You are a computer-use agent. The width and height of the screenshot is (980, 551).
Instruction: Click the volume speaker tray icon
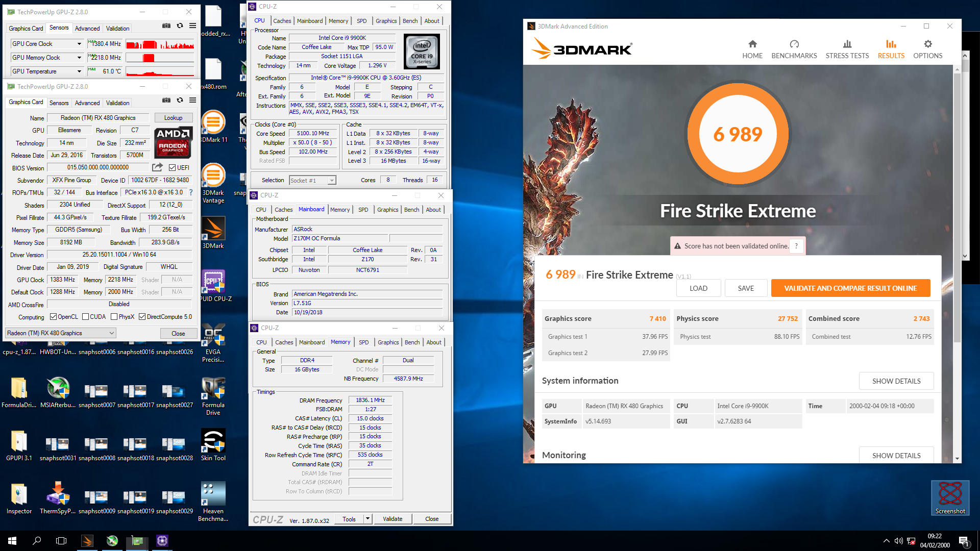point(899,541)
